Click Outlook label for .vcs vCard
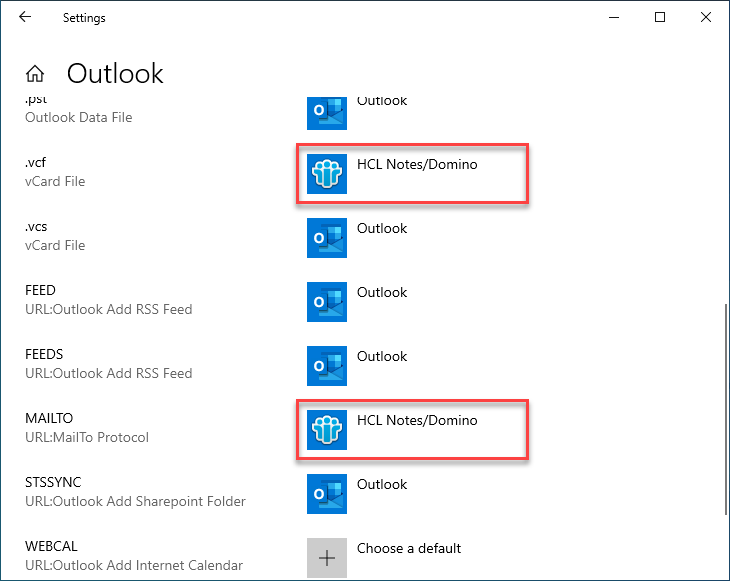 [x=382, y=229]
